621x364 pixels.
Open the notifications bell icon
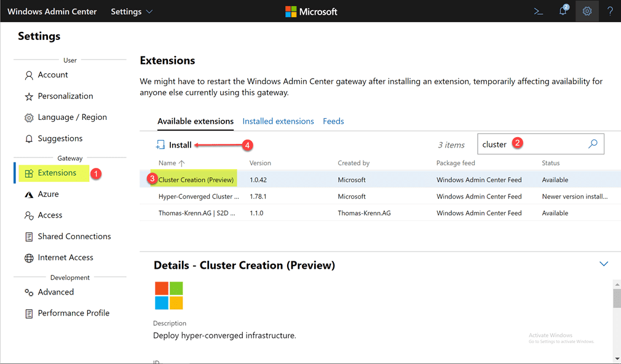pyautogui.click(x=563, y=11)
